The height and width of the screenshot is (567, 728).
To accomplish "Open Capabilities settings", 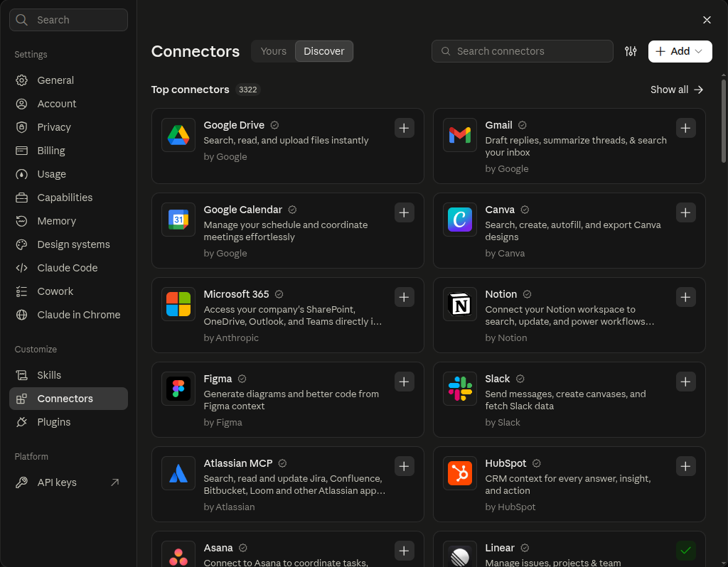I will [x=68, y=198].
